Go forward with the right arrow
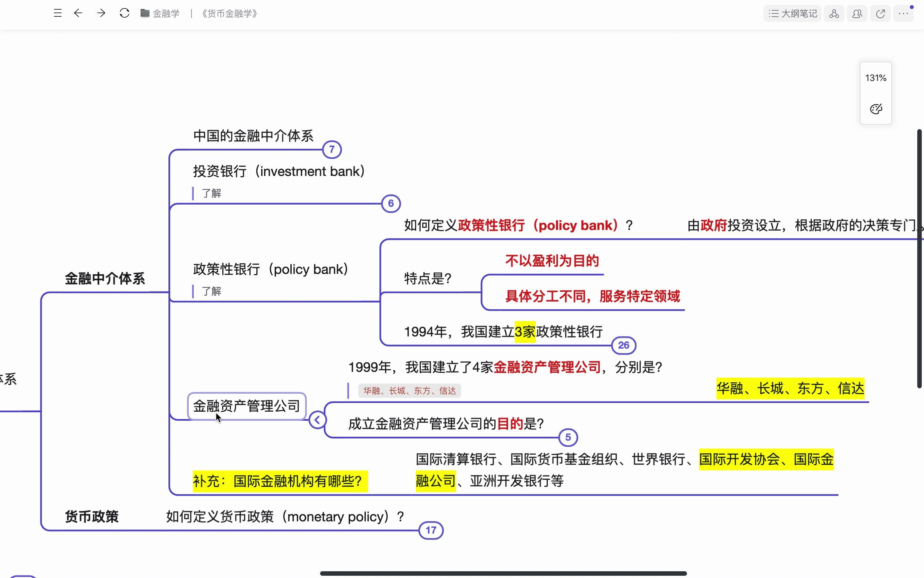 tap(101, 13)
